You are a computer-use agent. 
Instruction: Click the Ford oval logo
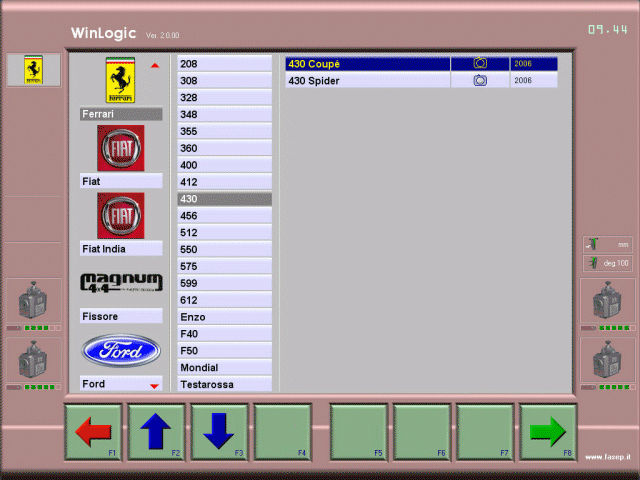[x=121, y=350]
